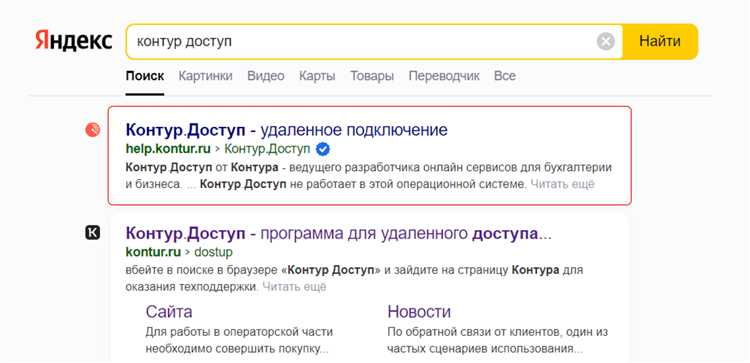Click the 'dostup' breadcrumb link
Screen dimensions: 750x363
213,252
